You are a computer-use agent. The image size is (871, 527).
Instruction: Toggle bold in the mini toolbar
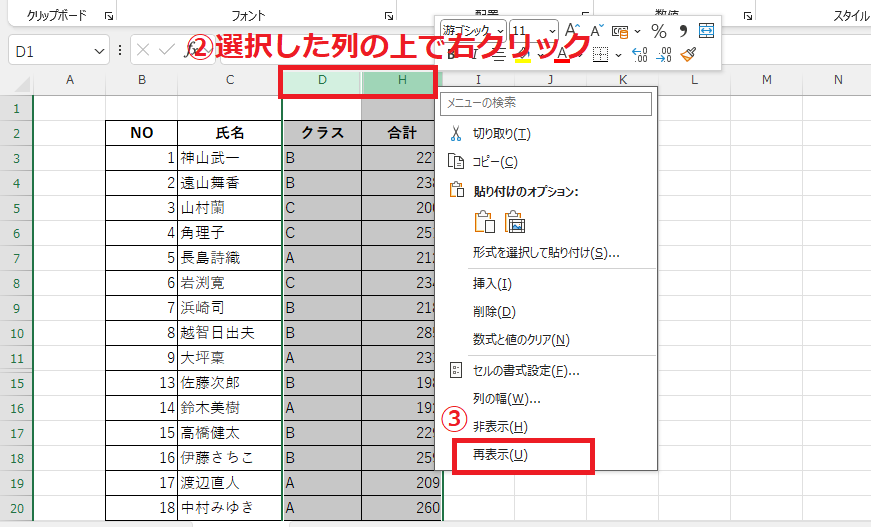(x=451, y=55)
